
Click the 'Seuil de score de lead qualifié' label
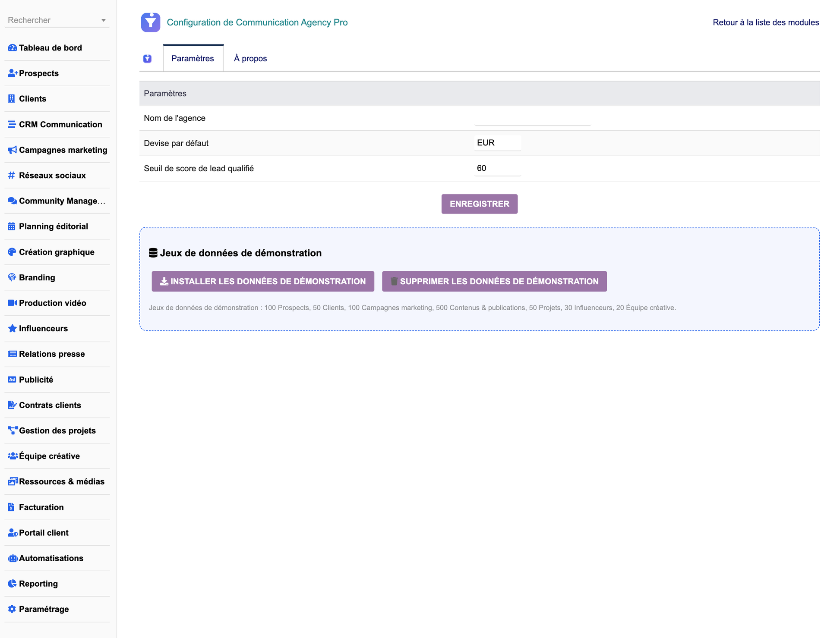pyautogui.click(x=199, y=169)
